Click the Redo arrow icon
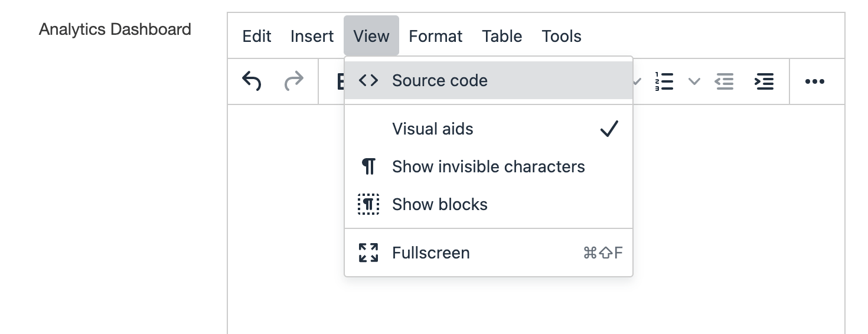This screenshot has height=334, width=868. tap(293, 81)
